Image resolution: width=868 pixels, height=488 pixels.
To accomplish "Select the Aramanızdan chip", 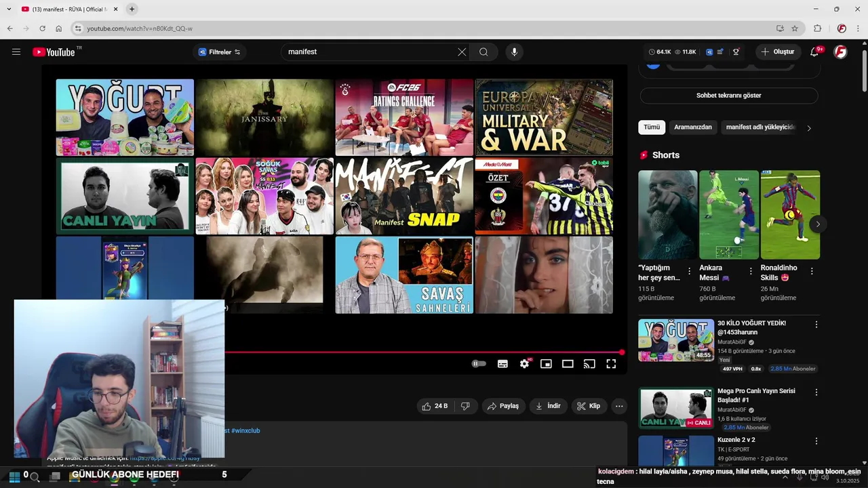I will pos(693,127).
